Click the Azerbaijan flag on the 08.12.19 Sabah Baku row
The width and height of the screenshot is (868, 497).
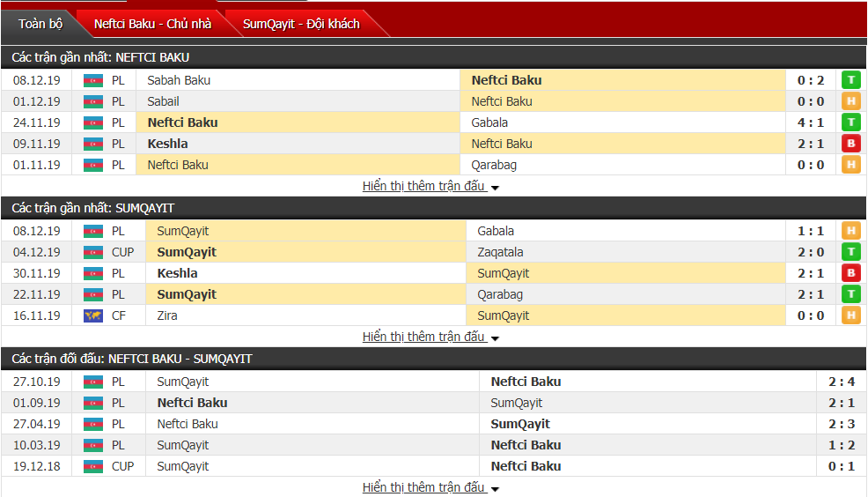coord(93,81)
